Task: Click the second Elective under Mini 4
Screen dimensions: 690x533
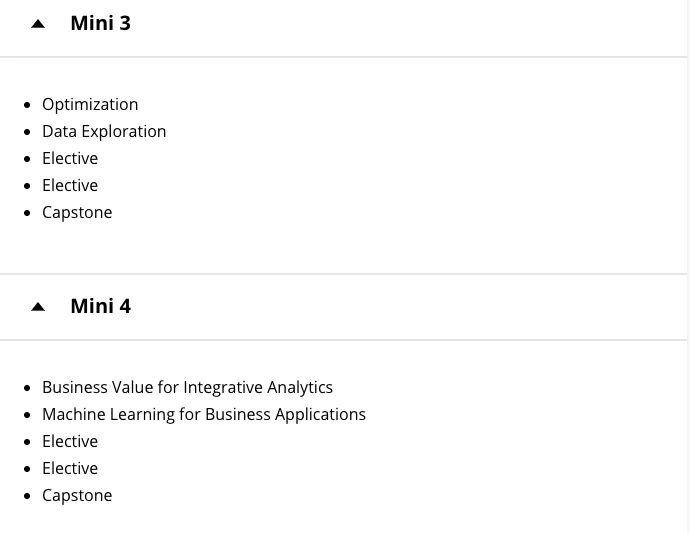Action: (70, 469)
